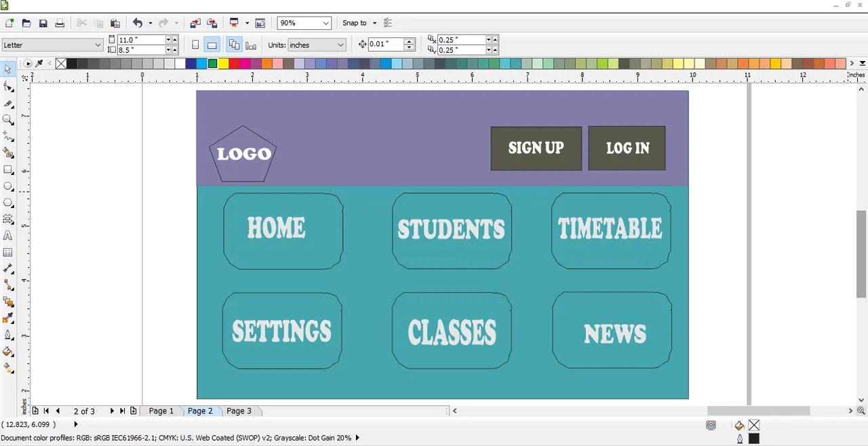Pick the black swatch in the palette
Viewport: 868px width, 446px height.
tap(72, 64)
